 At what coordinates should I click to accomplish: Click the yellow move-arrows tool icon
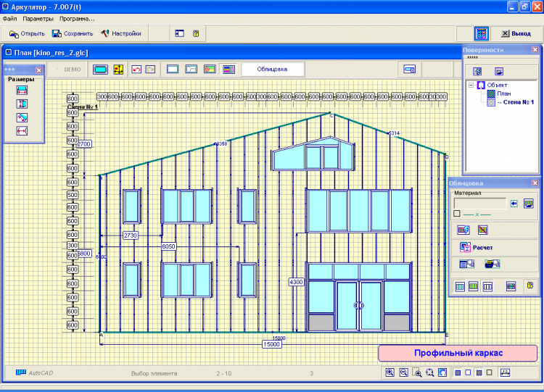[118, 70]
